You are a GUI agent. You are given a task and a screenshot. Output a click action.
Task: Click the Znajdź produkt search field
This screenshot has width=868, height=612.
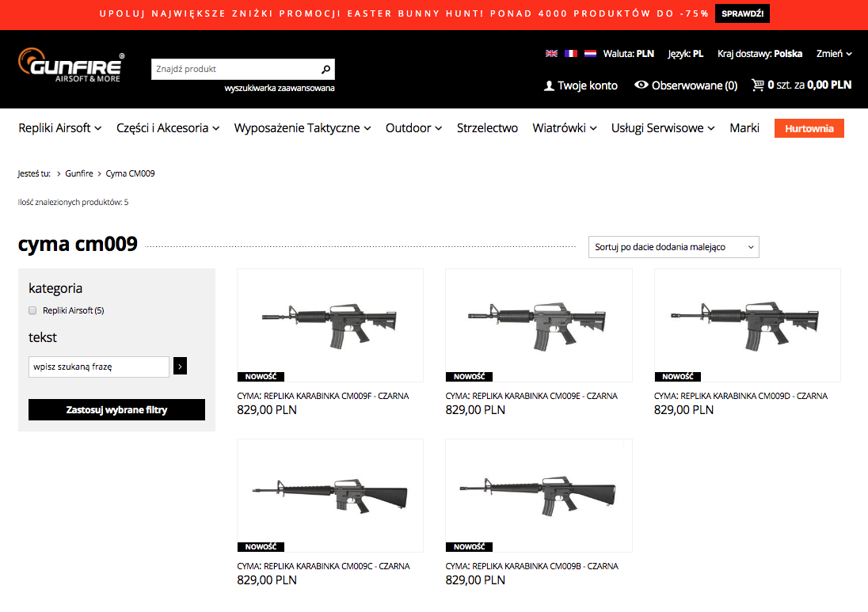point(234,69)
